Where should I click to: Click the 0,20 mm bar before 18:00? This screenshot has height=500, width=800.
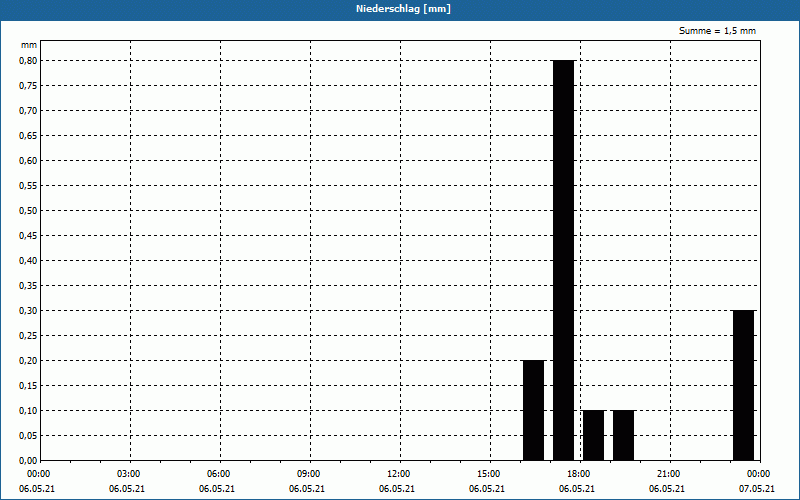[x=534, y=410]
